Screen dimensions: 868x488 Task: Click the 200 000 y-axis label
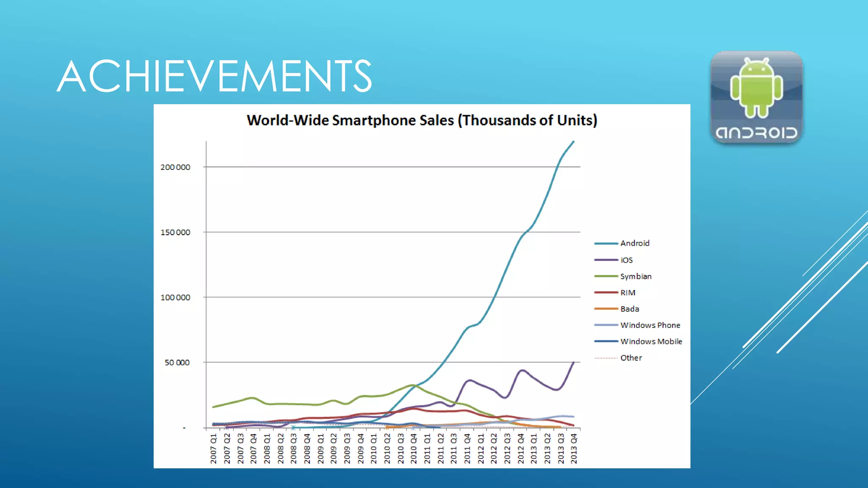tap(175, 167)
